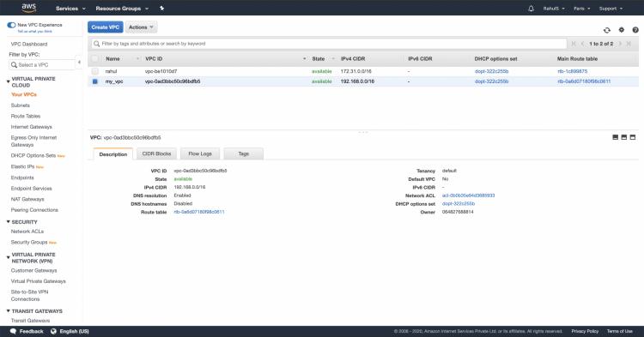Screen dimensions: 644x337
Task: Collapse Virtual Private Network (VPN) section
Action: coord(9,257)
